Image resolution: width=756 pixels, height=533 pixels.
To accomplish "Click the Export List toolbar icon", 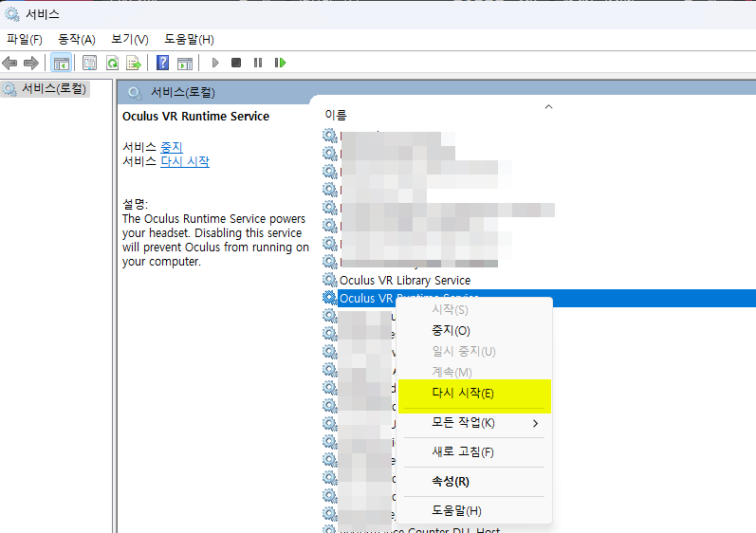I will coord(134,63).
